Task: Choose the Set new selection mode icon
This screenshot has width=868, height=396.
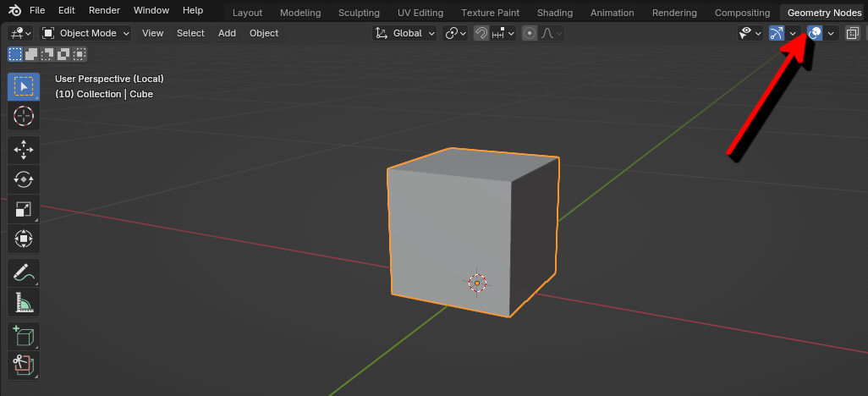Action: coord(15,53)
